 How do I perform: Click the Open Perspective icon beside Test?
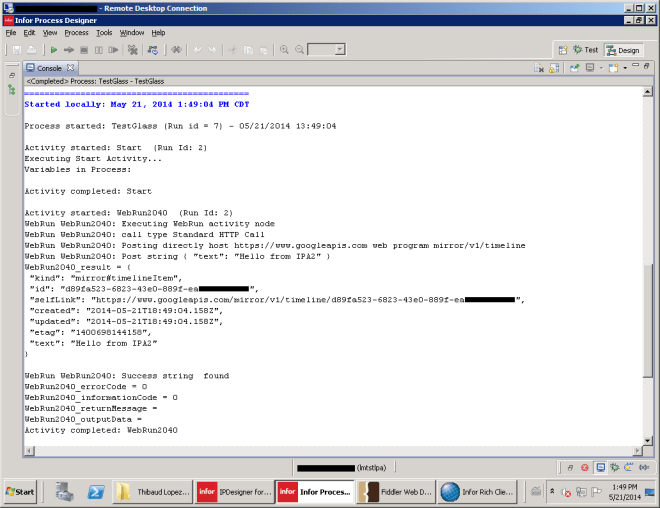[561, 50]
